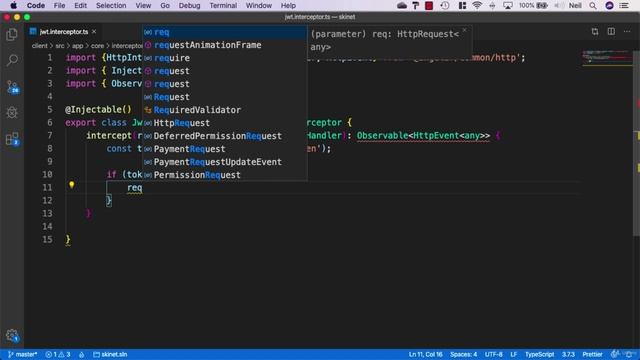
Task: Click 'src' in the breadcrumb path
Action: coord(60,46)
